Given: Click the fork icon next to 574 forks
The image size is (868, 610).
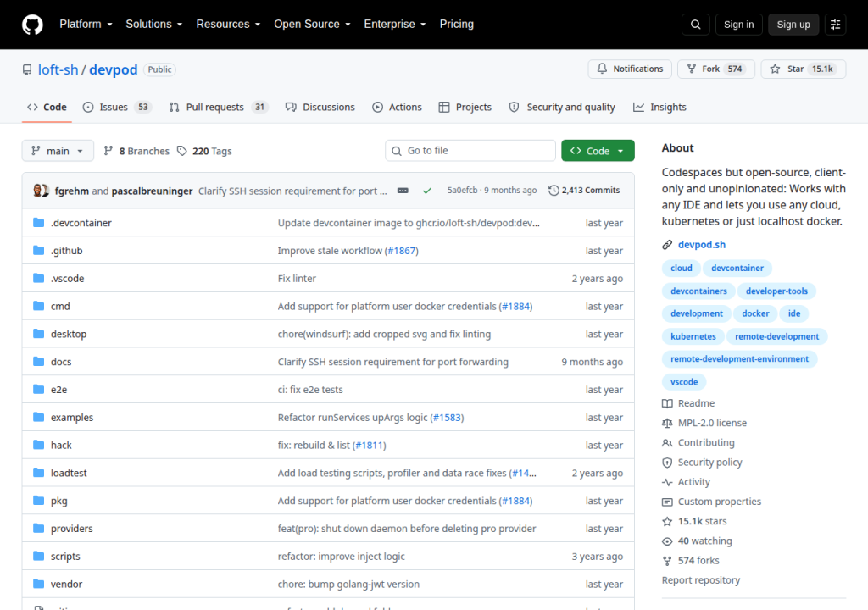Looking at the screenshot, I should tap(667, 561).
